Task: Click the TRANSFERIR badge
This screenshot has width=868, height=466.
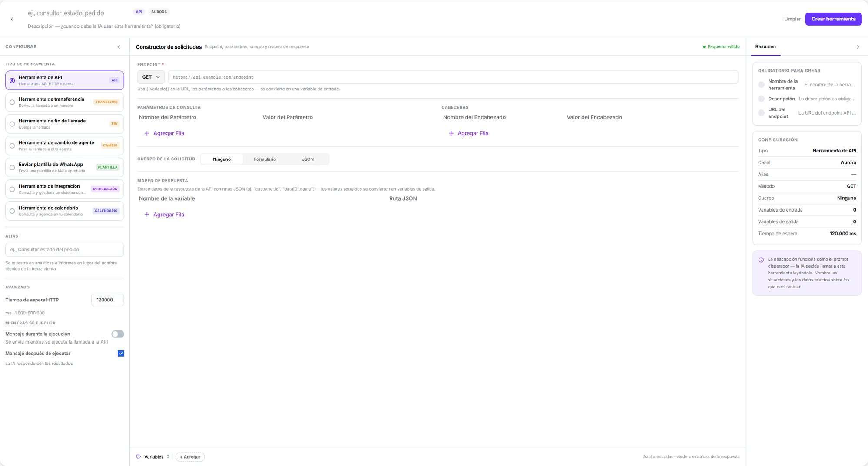Action: pyautogui.click(x=106, y=102)
